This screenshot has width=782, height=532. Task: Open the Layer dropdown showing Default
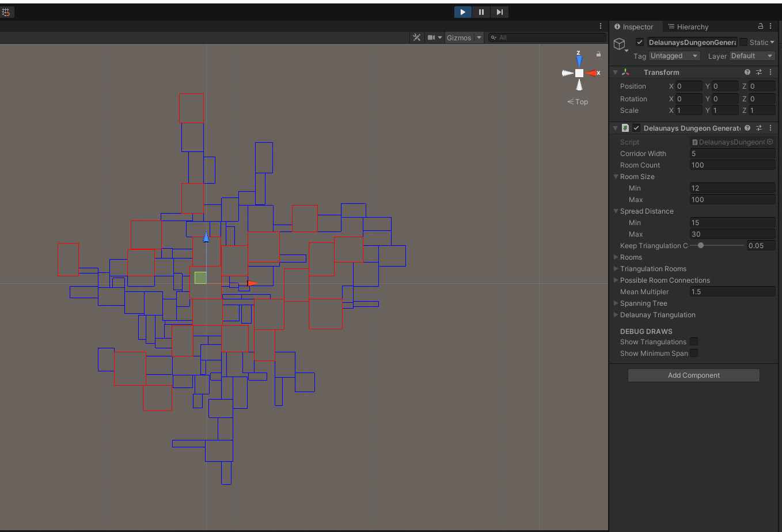pyautogui.click(x=751, y=56)
